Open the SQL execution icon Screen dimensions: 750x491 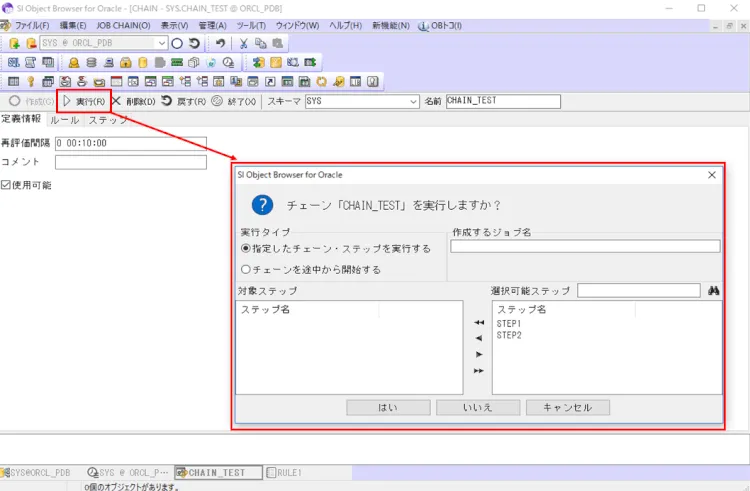[13, 62]
